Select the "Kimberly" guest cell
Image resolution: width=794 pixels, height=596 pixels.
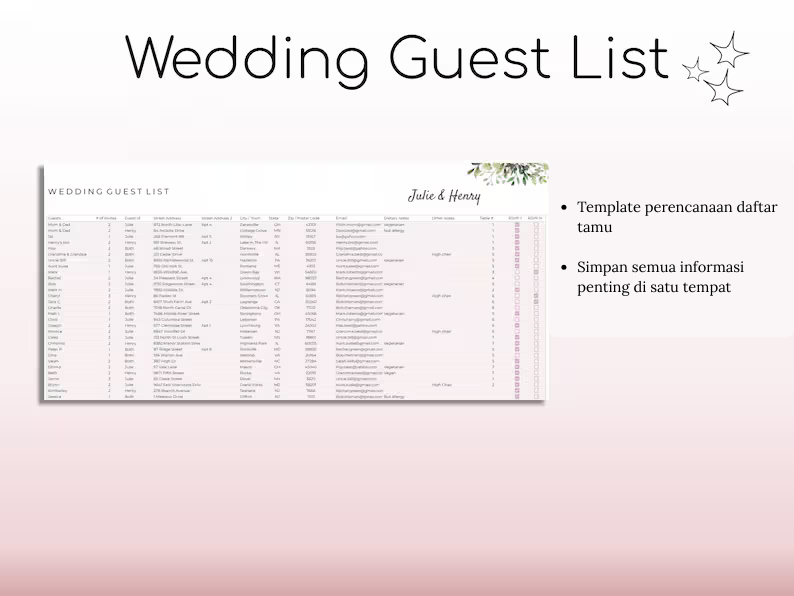[x=57, y=390]
